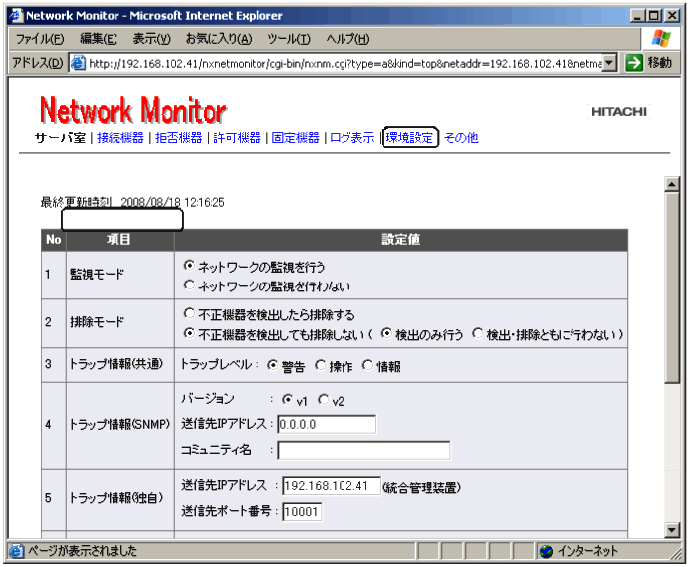Click the 排除モード row label
Screen dimensions: 688x567
click(x=97, y=322)
